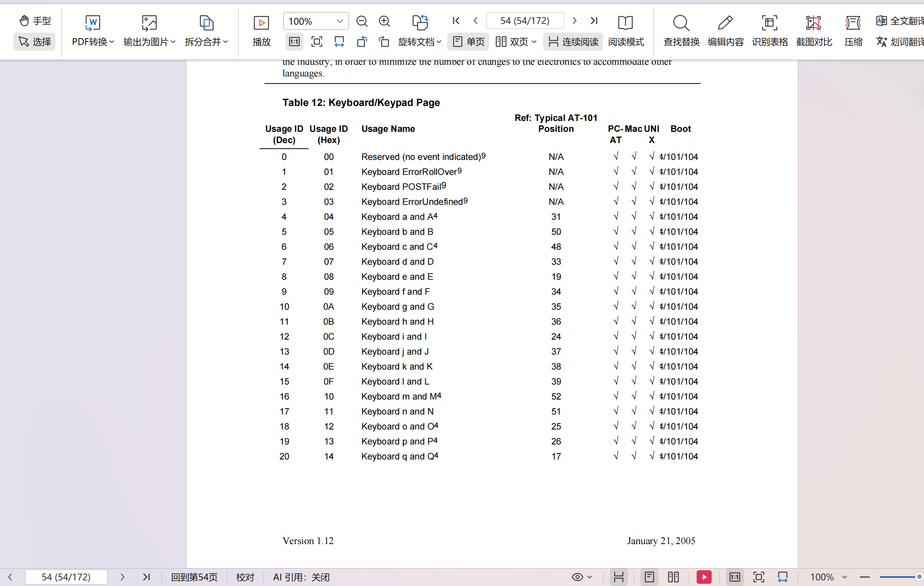The image size is (924, 586).
Task: Click fit page icon in top toolbar
Action: tap(316, 42)
